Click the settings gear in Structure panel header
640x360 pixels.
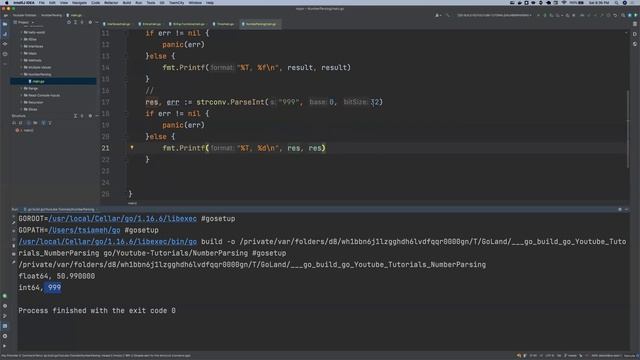[x=90, y=116]
